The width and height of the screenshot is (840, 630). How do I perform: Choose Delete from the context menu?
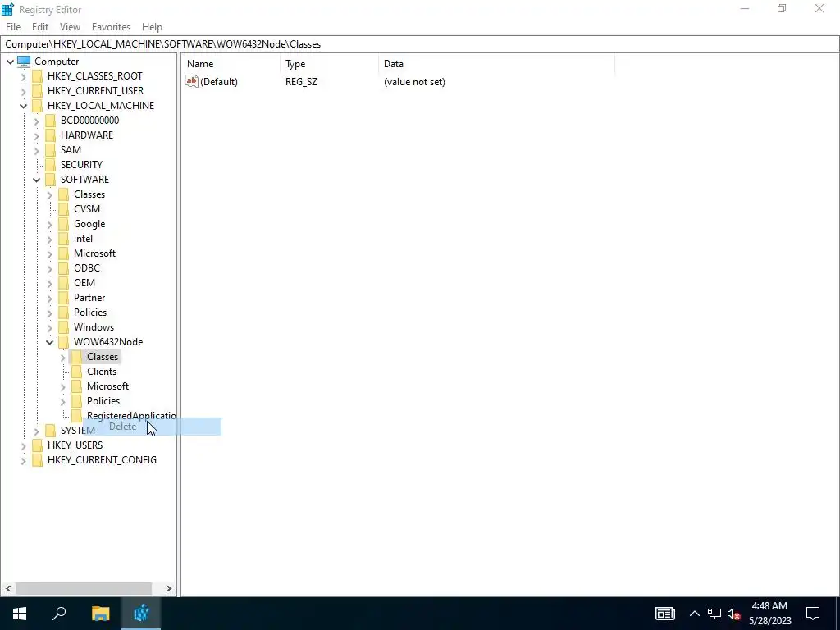tap(152, 427)
